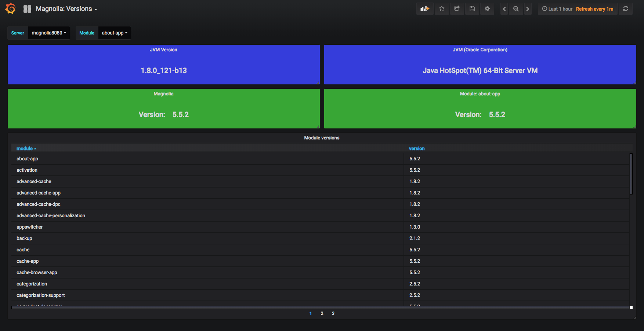Screen dimensions: 644x331
Task: Click the zoom out time range magnifier icon
Action: [516, 8]
